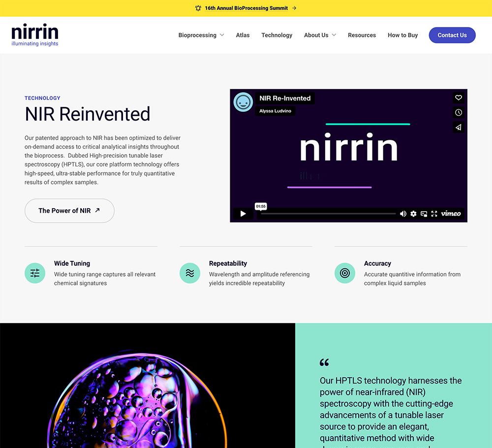Click the Contact Us button
This screenshot has height=448, width=492.
[452, 35]
